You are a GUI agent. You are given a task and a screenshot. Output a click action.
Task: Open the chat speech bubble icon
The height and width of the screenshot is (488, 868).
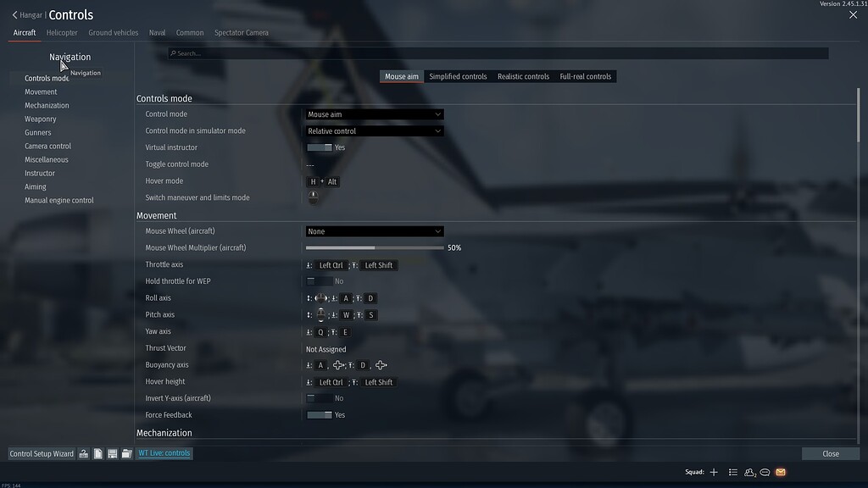pyautogui.click(x=765, y=472)
